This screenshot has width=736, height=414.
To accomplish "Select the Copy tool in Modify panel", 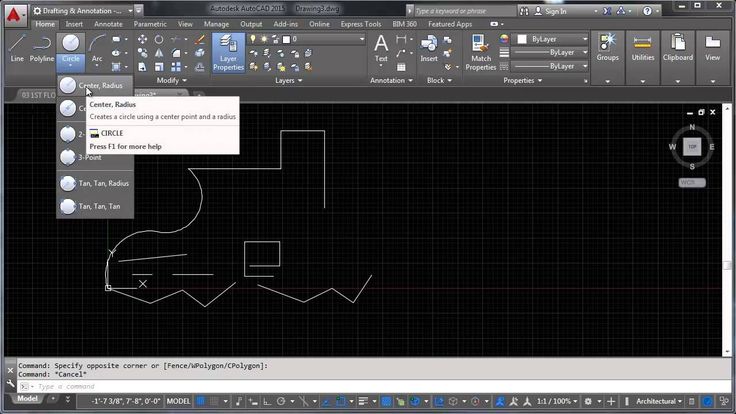I will click(x=142, y=53).
